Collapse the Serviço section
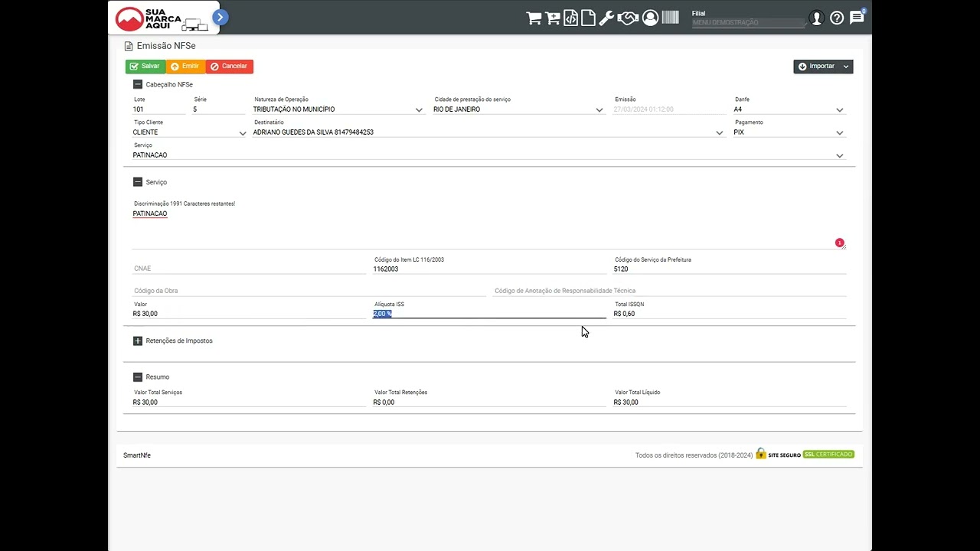Screen dimensions: 980x551 [x=138, y=182]
